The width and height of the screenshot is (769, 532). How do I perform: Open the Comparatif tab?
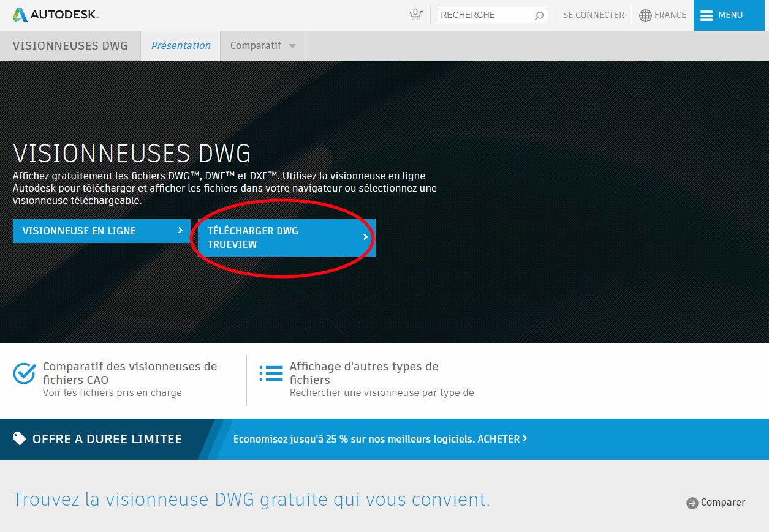(256, 46)
